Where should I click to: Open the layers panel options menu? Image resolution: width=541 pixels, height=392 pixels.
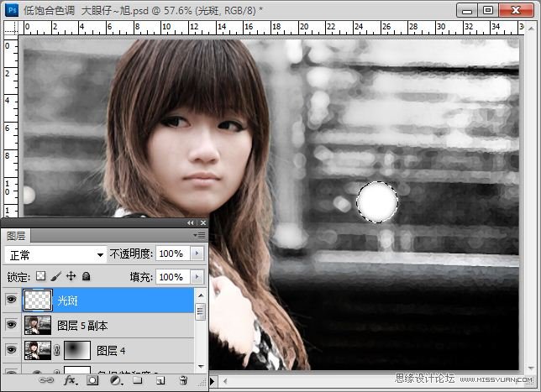tap(199, 236)
